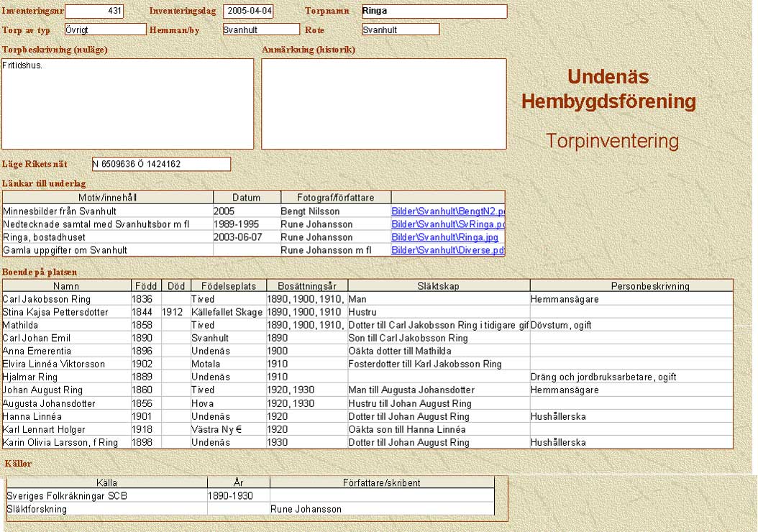The image size is (758, 532).
Task: Click the Inventeringsnr field showing 431
Action: tap(94, 12)
